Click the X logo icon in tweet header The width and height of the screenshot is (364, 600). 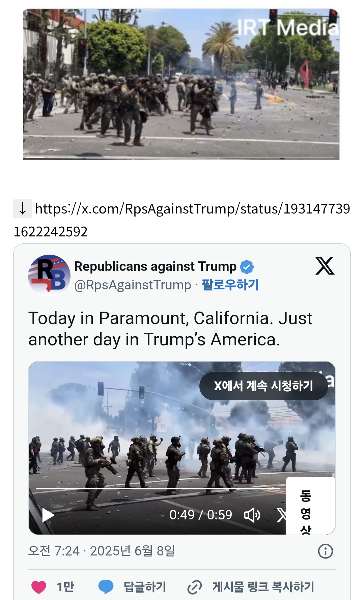[325, 266]
